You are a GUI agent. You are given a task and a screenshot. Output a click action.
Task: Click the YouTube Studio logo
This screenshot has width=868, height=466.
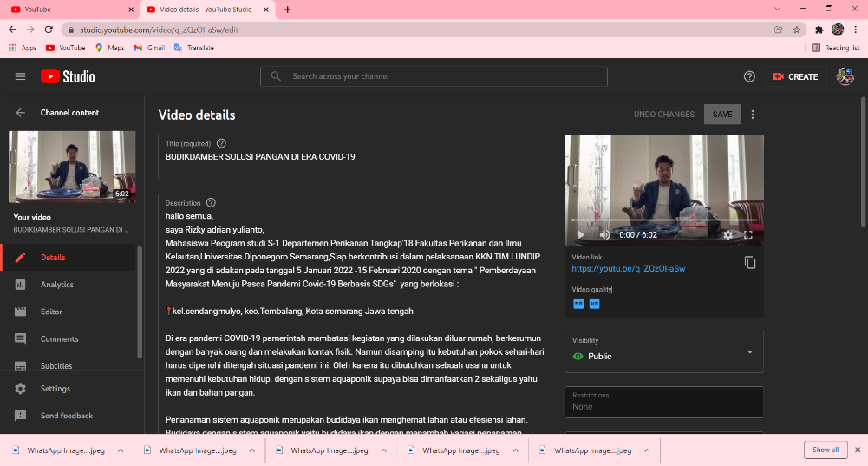(68, 76)
